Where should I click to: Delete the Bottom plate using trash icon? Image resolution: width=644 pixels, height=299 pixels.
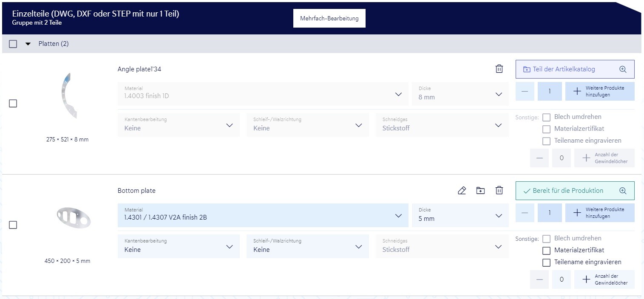499,191
